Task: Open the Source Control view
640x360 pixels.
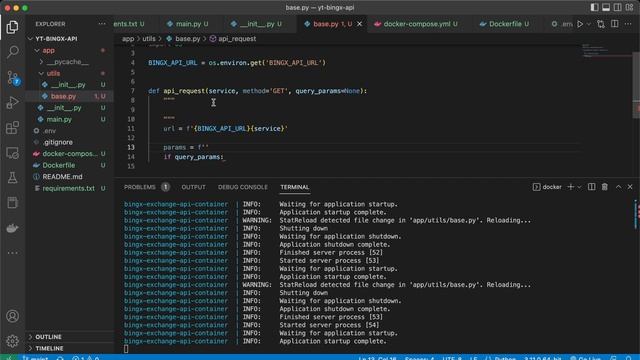Action: pos(12,77)
